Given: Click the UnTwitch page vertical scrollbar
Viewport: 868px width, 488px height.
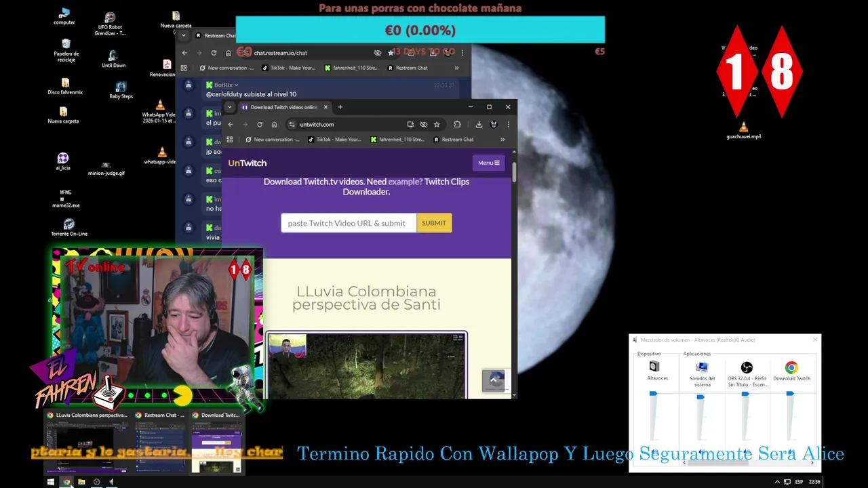Looking at the screenshot, I should [514, 172].
